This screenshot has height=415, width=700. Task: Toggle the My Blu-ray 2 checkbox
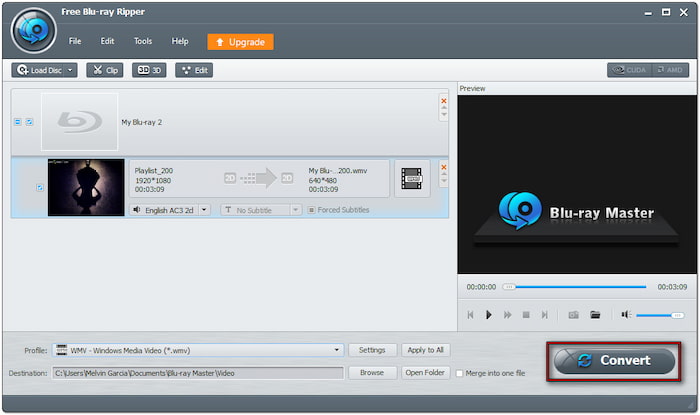pos(28,122)
